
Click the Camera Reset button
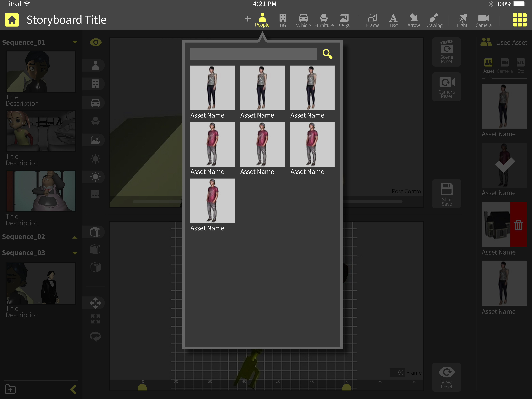click(x=446, y=87)
